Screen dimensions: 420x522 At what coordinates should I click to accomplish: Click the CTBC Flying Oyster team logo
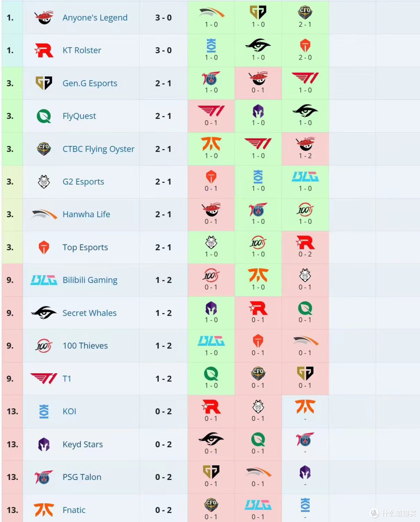[44, 149]
